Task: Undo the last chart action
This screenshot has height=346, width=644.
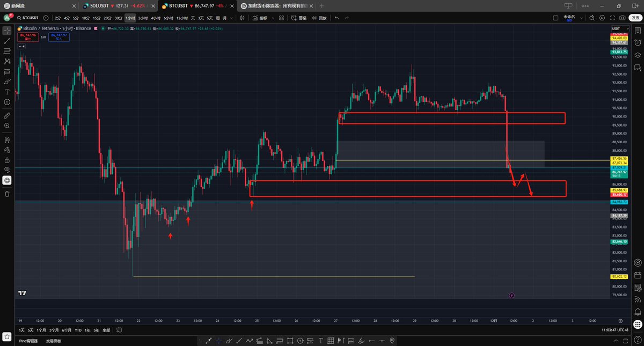Action: coord(336,18)
